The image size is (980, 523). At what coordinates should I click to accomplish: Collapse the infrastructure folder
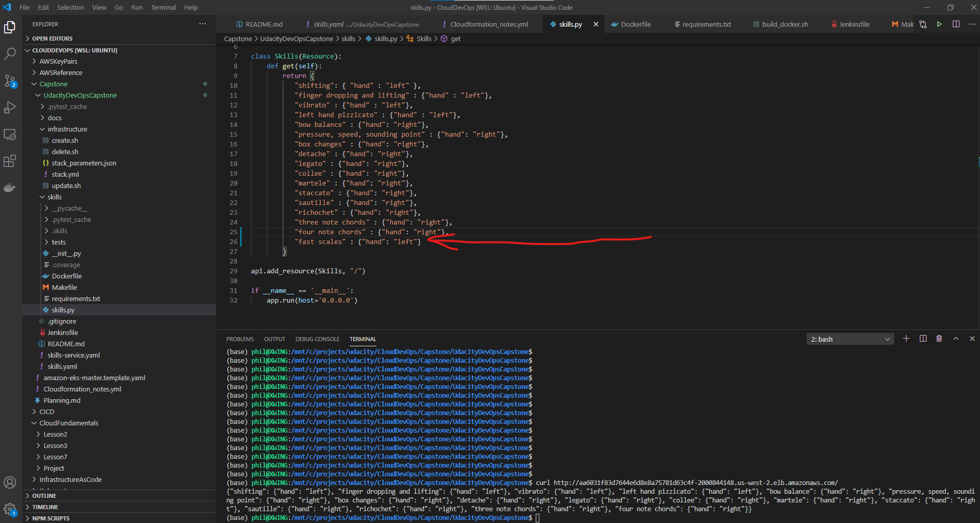click(119, 129)
